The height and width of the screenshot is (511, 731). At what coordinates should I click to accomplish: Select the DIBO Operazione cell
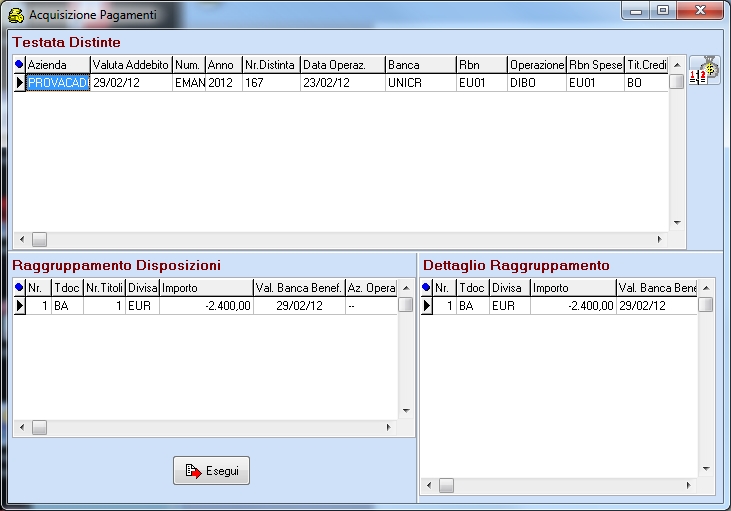pos(537,83)
